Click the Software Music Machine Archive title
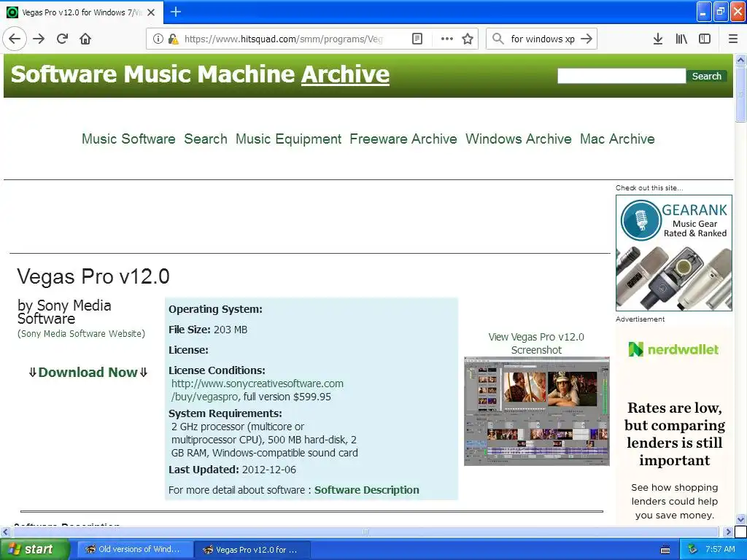Viewport: 747px width, 560px height. click(200, 74)
